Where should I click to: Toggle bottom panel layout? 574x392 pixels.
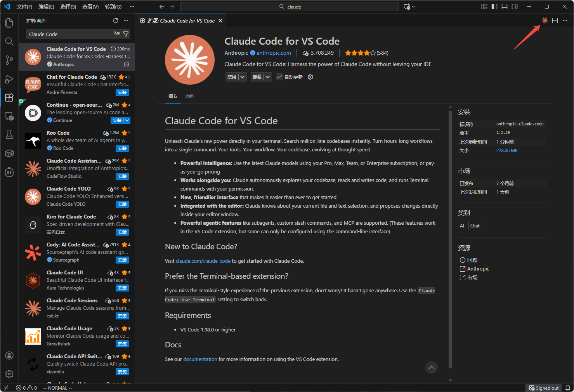click(505, 7)
